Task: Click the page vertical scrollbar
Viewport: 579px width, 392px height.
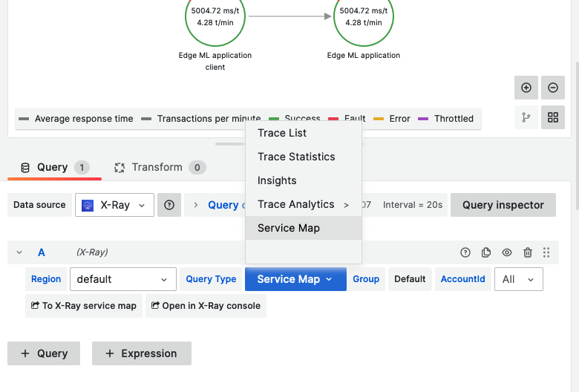Action: tap(577, 136)
